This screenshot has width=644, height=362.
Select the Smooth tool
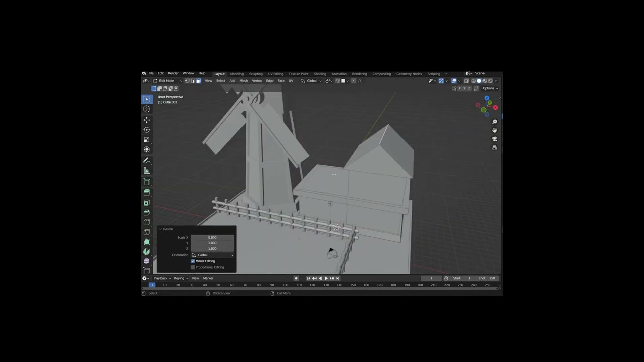[147, 261]
